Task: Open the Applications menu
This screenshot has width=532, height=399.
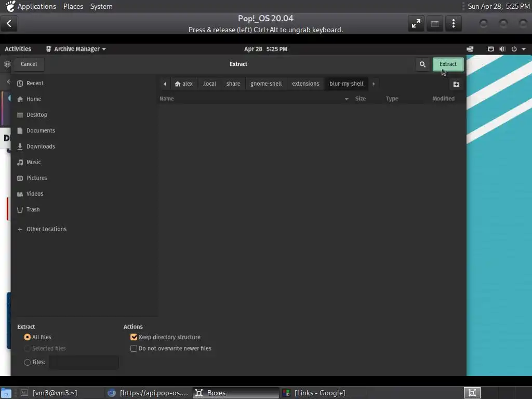Action: coord(37,6)
